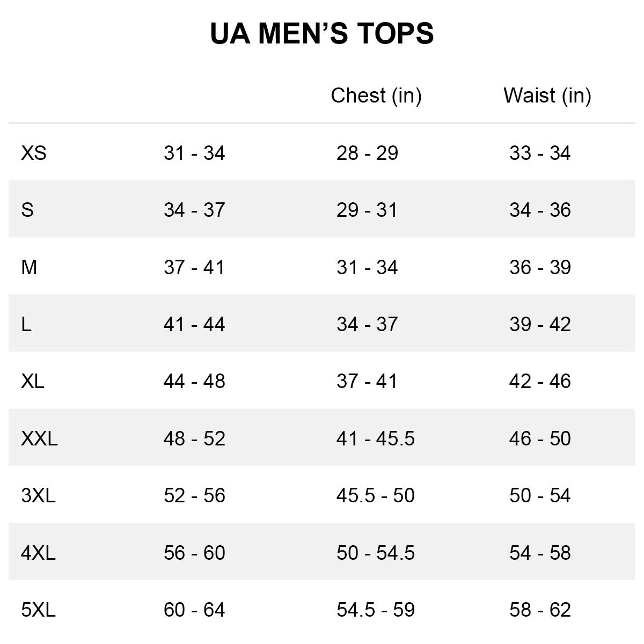Click the Chest (in) column header
The width and height of the screenshot is (644, 644).
376,96
